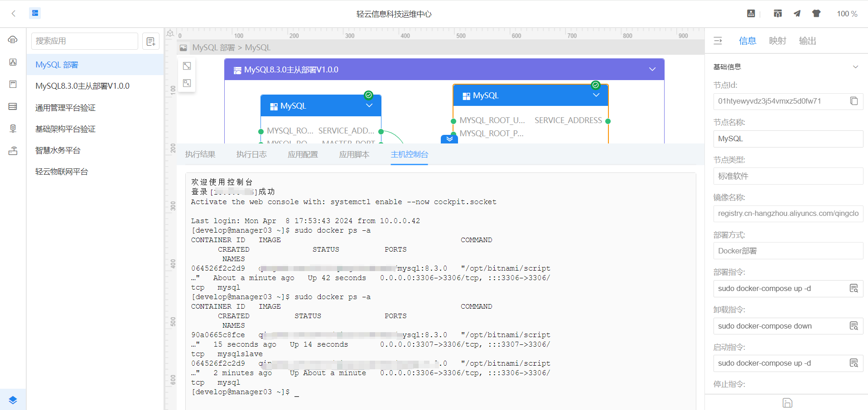Click the add application icon beside search

pyautogui.click(x=151, y=41)
